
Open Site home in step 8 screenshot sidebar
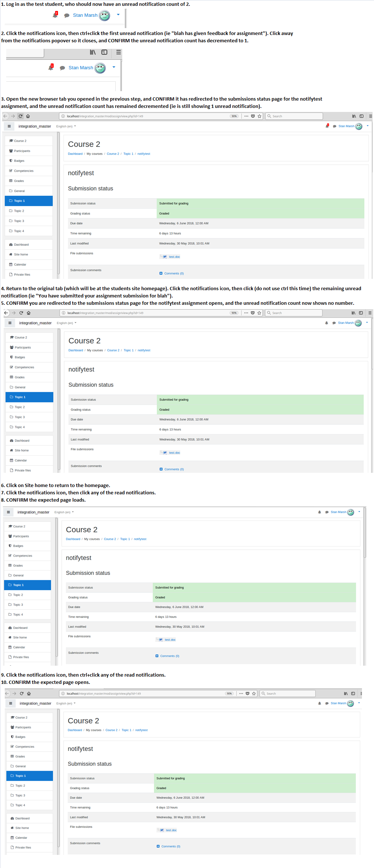[x=28, y=637]
